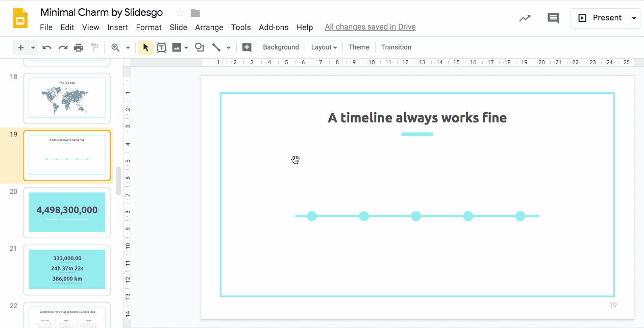Image resolution: width=644 pixels, height=328 pixels.
Task: Add a comment from the toolbar
Action: [x=246, y=47]
